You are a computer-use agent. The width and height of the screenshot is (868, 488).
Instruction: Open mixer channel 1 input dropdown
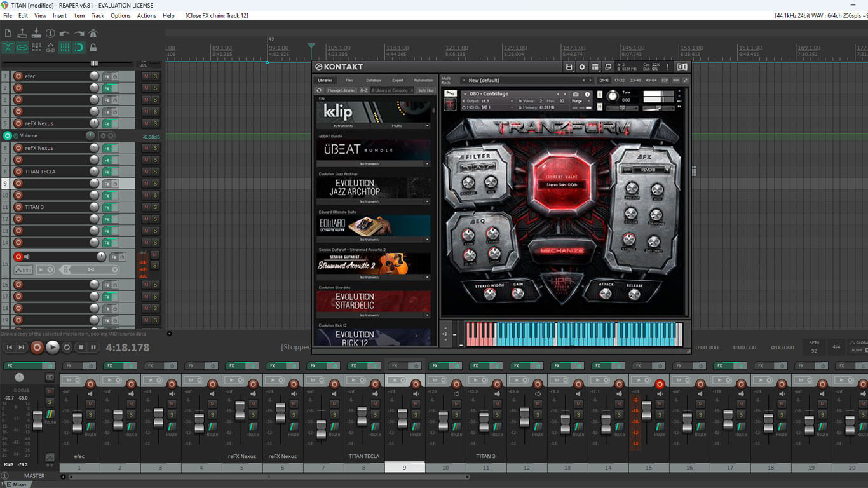point(72,380)
